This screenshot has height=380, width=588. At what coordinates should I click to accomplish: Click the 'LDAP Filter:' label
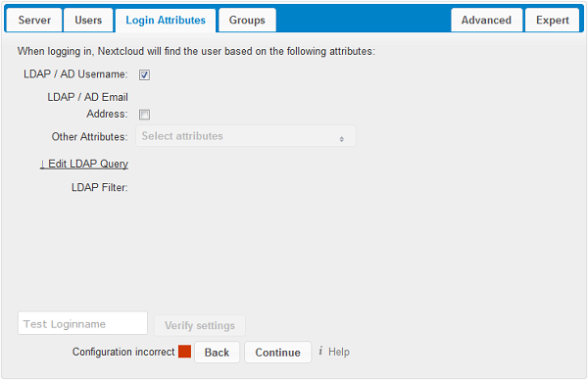point(99,187)
